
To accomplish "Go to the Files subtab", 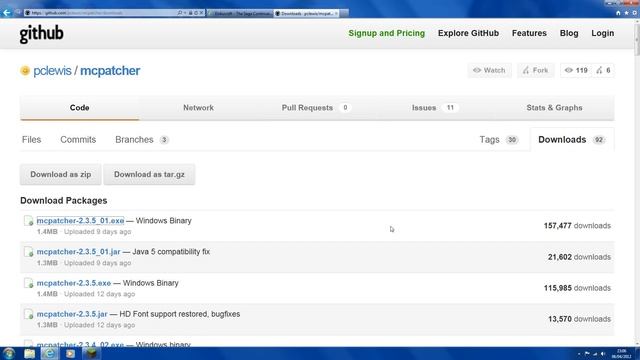I will click(31, 140).
